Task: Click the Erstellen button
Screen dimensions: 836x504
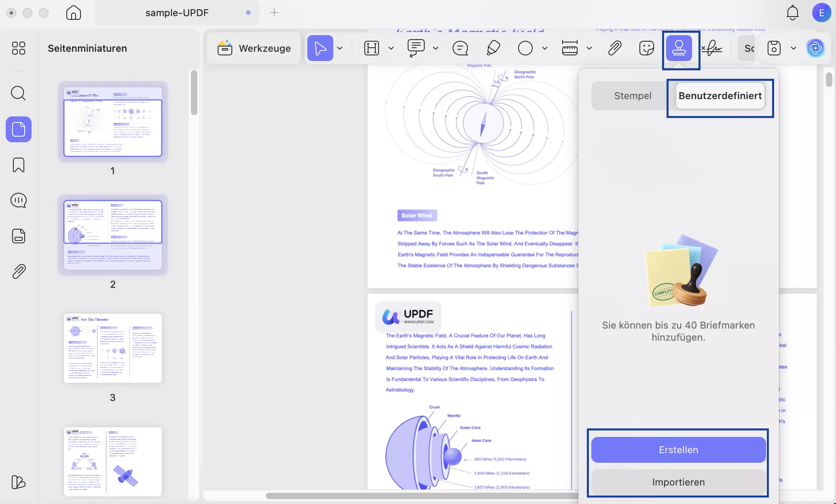Action: click(678, 449)
